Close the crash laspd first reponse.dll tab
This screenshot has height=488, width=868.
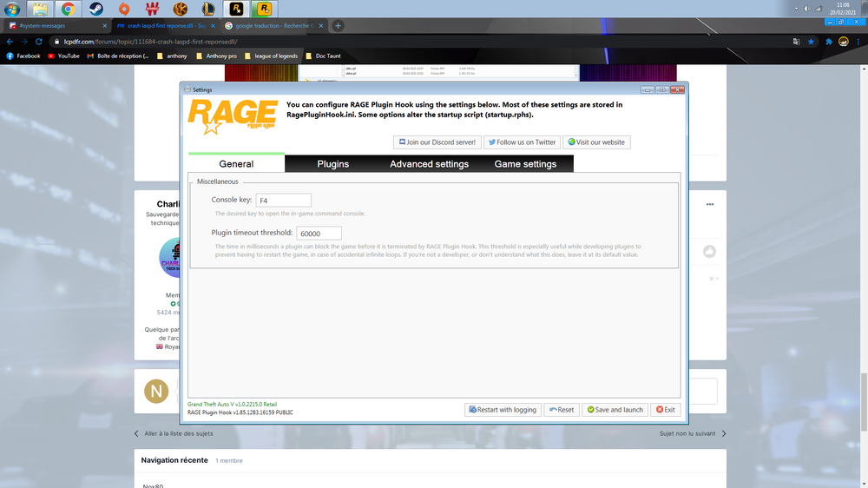point(213,25)
